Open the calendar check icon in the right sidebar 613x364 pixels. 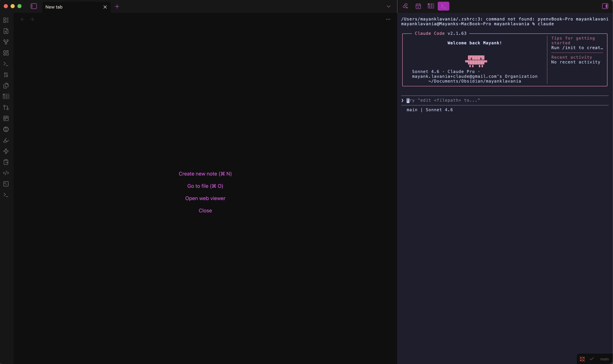coord(418,6)
